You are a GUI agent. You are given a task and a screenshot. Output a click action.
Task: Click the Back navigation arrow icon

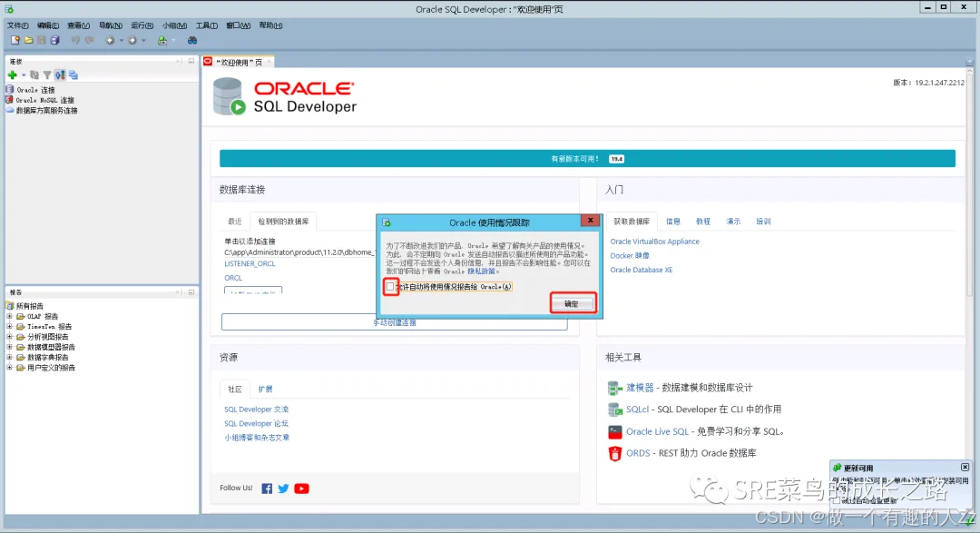pos(110,40)
